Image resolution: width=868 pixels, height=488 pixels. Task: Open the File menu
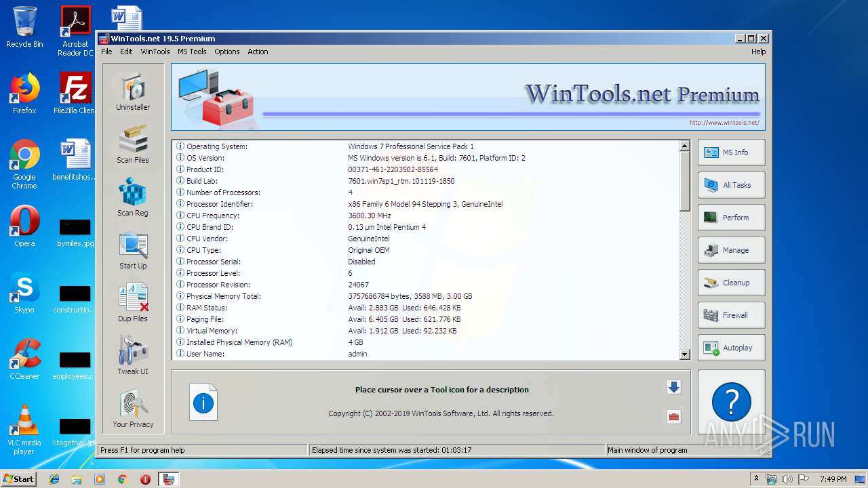pyautogui.click(x=106, y=52)
